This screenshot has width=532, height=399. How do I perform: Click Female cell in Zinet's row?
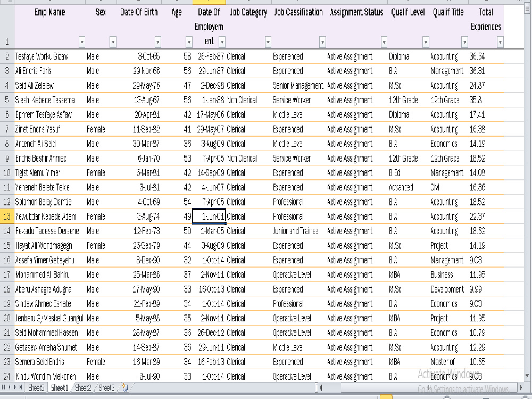click(x=101, y=129)
